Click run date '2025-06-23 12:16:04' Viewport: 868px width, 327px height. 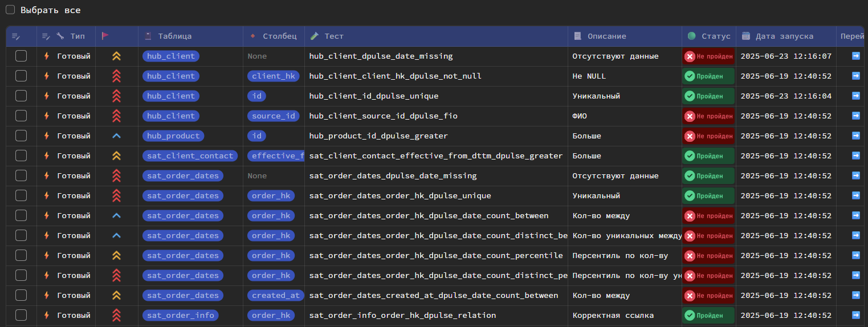tap(786, 96)
